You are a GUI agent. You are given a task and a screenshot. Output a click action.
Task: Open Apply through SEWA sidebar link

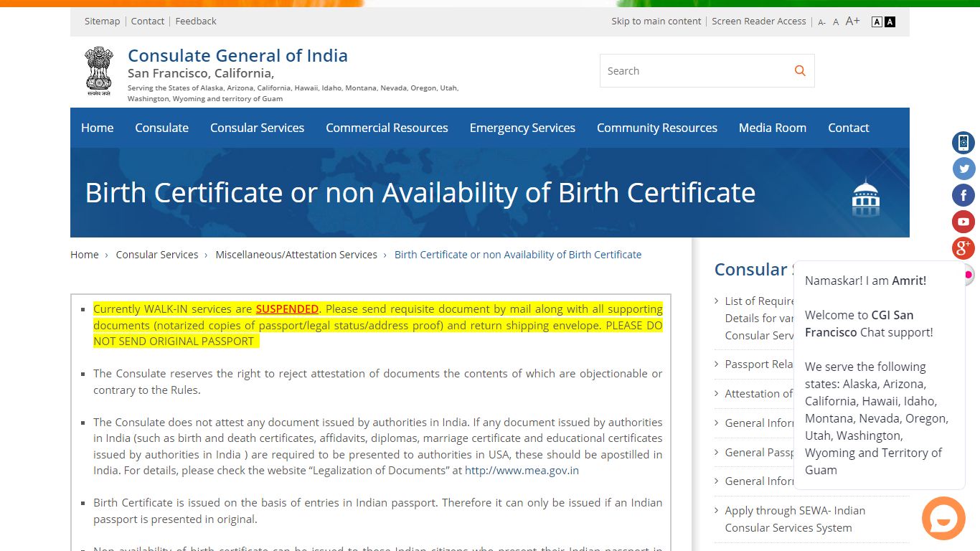pyautogui.click(x=795, y=519)
